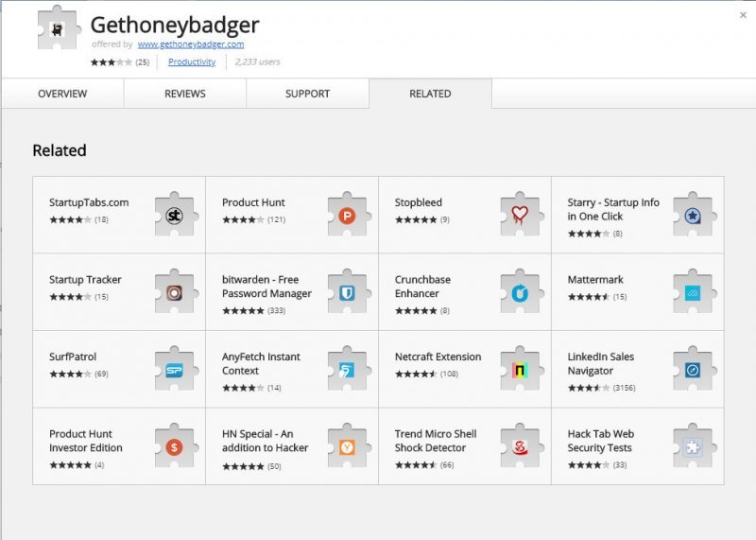Click the Gethoneybadger extension icon in header

pos(58,28)
